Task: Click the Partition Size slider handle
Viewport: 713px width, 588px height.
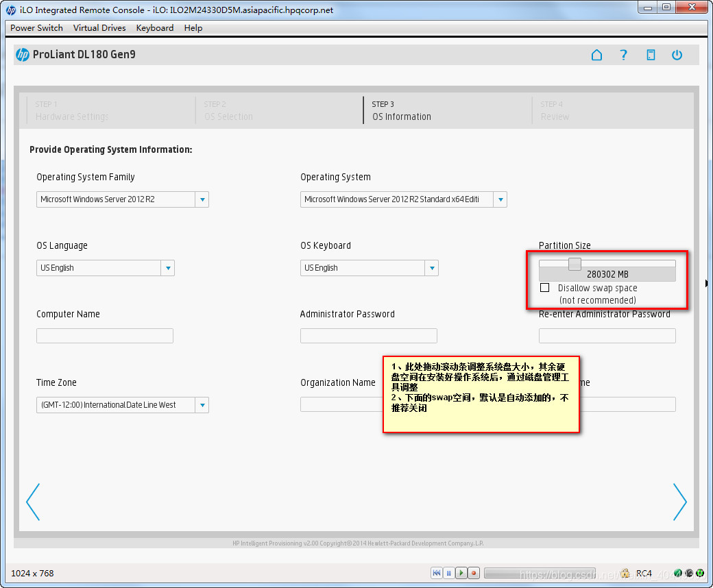Action: [575, 264]
